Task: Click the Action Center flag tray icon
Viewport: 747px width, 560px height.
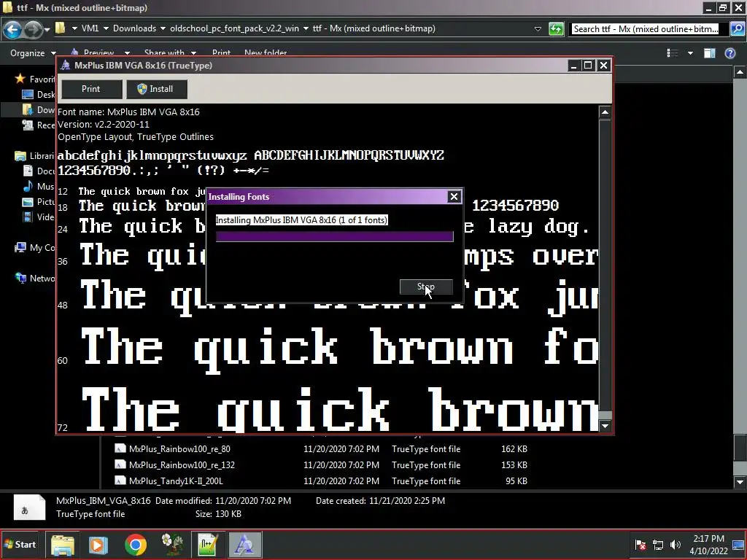Action: (x=640, y=545)
